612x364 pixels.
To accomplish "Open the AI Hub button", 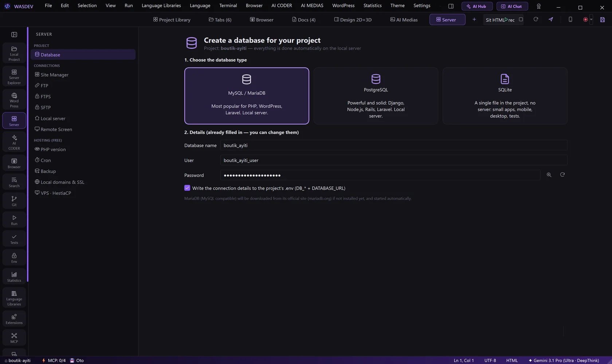I will tap(477, 6).
